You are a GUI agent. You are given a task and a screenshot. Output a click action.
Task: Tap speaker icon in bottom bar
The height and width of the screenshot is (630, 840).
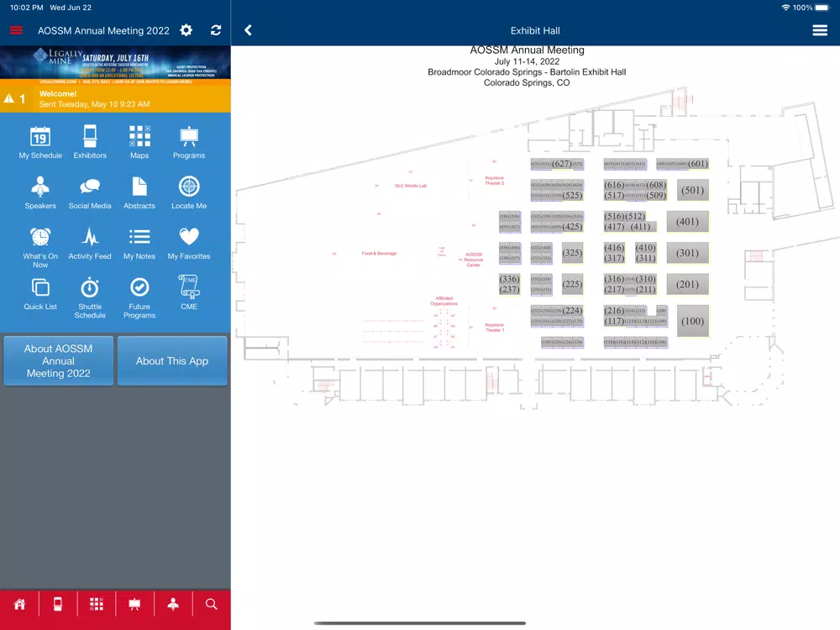pyautogui.click(x=173, y=604)
